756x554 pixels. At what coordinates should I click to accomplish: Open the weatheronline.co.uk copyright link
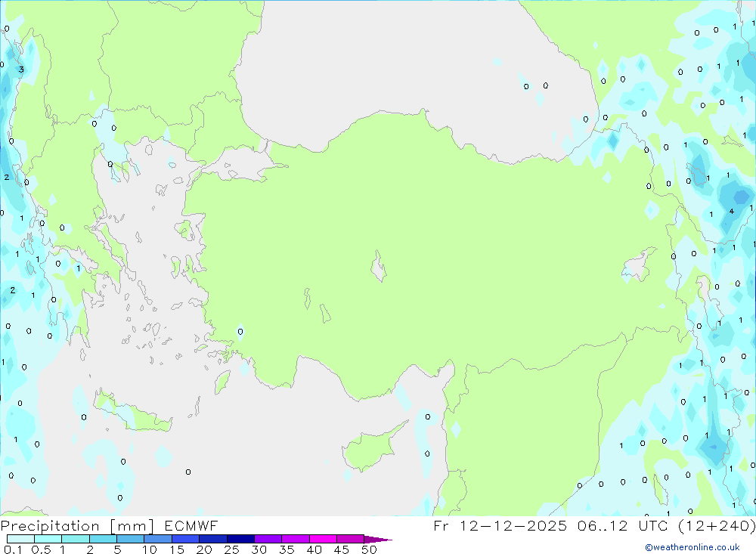(692, 547)
